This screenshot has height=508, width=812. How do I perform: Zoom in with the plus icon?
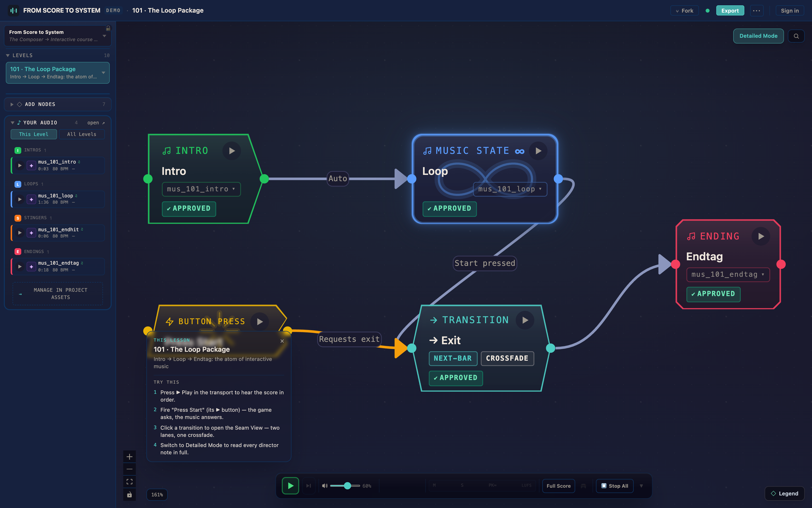click(130, 457)
